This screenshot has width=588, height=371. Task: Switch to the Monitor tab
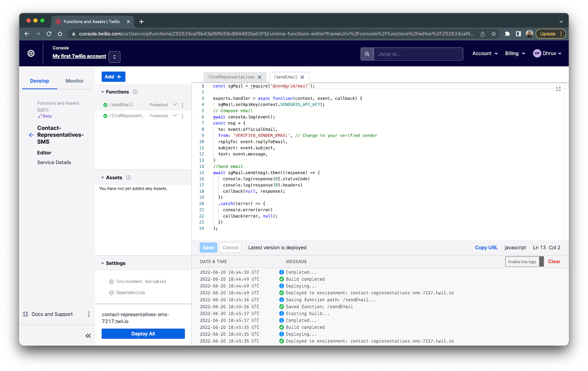[75, 81]
